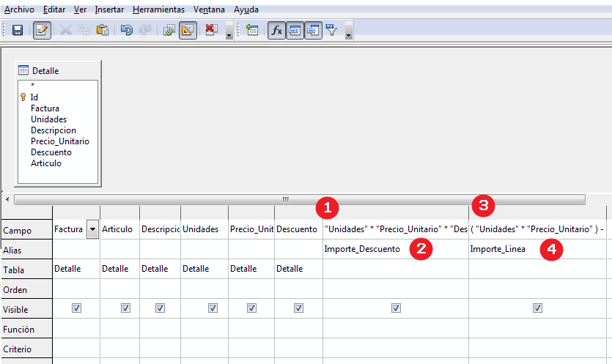Viewport: 612px width, 364px height.
Task: Cut selection using the scissors icon
Action: coord(65,30)
